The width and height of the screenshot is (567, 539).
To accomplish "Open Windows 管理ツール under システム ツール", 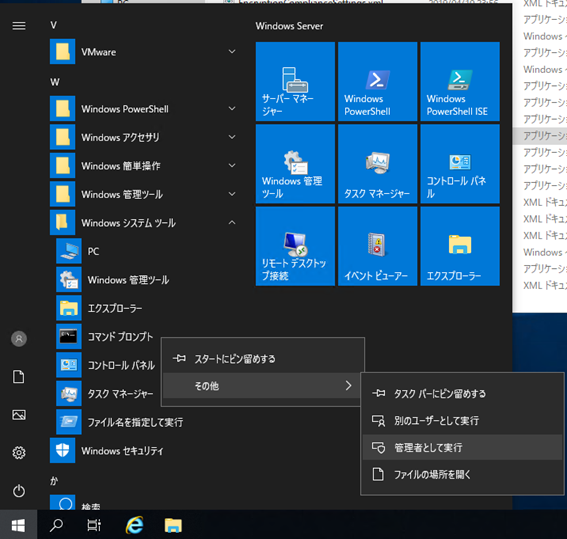I will pyautogui.click(x=145, y=280).
